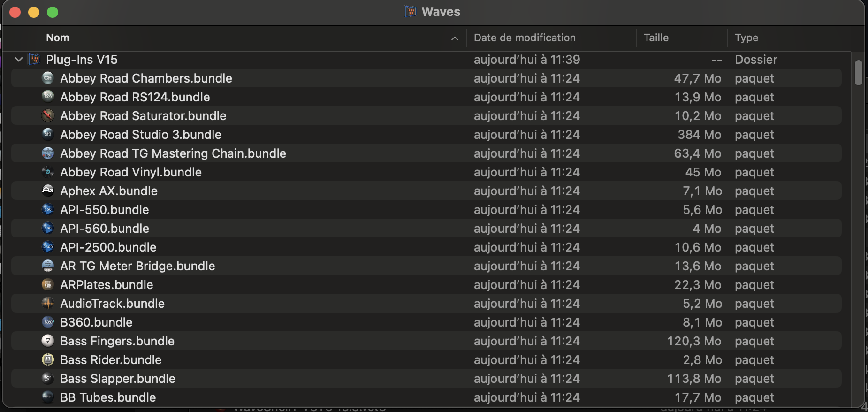Select ARPlates.bundle file name
Screen dimensions: 868x412
[107, 285]
